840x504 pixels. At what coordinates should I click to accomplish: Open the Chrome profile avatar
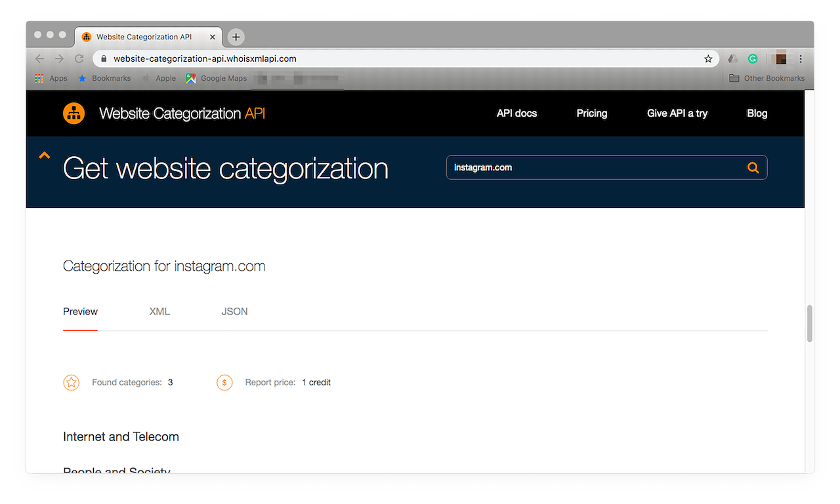tap(781, 59)
